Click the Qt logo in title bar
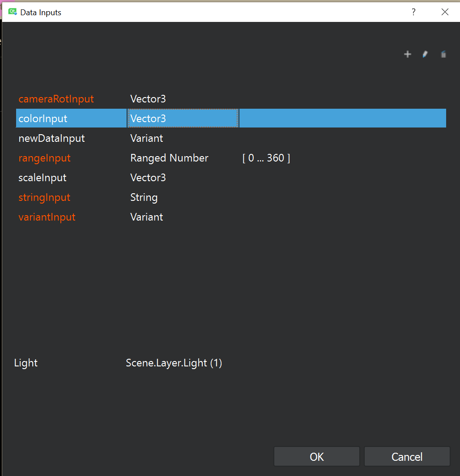 (x=12, y=12)
